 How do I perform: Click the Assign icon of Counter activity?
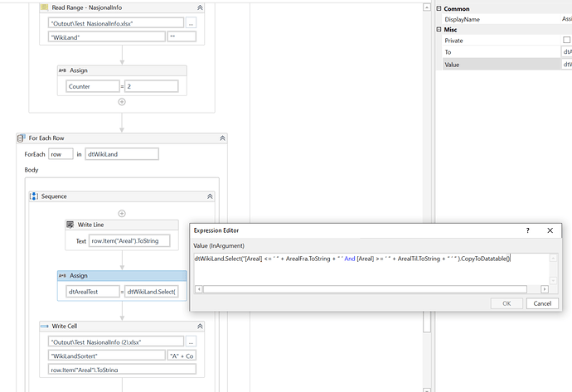[62, 70]
